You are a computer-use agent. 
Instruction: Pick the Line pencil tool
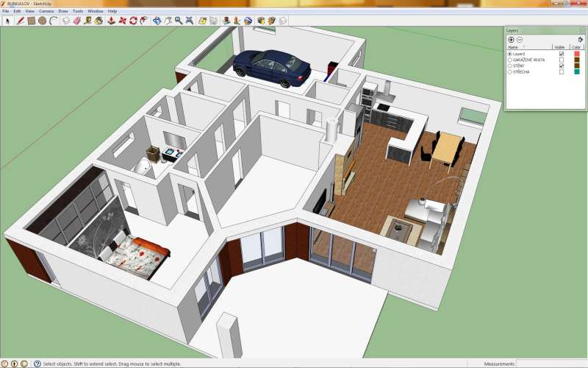(21, 21)
